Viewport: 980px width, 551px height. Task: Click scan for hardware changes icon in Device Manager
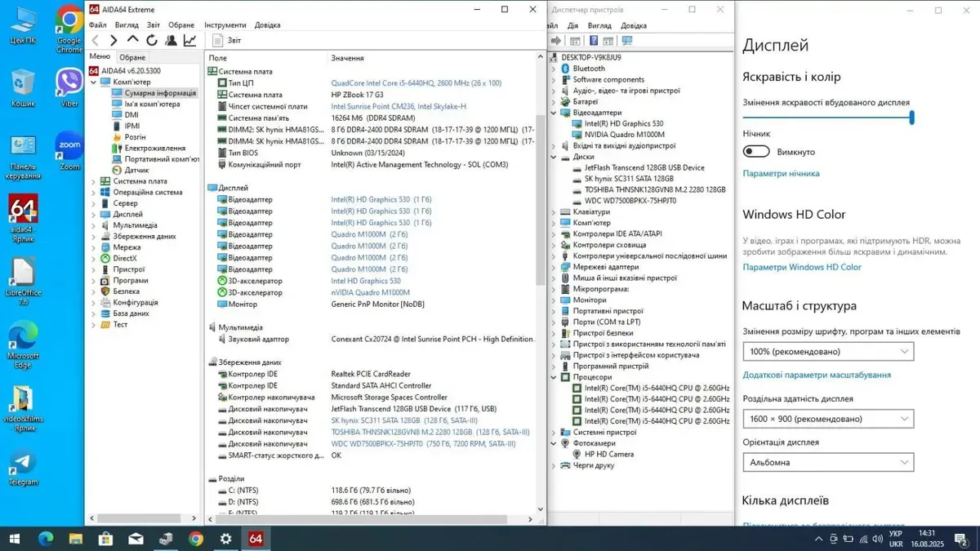pos(627,41)
